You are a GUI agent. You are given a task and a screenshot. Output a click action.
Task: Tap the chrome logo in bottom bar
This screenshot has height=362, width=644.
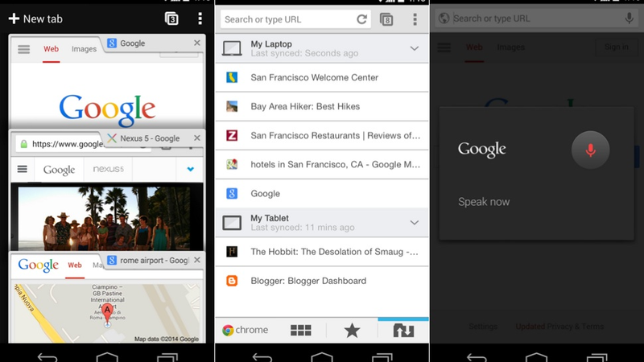point(246,330)
